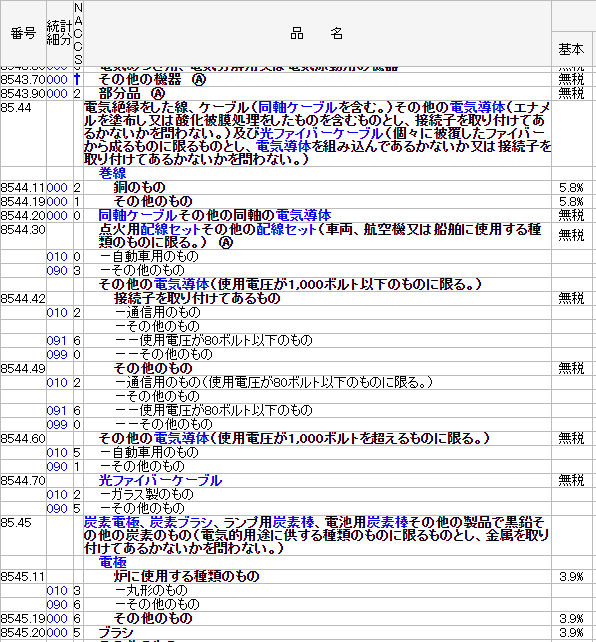Open code 010 for 自動車用のもの under 8544.60
The image size is (596, 642).
(57, 453)
